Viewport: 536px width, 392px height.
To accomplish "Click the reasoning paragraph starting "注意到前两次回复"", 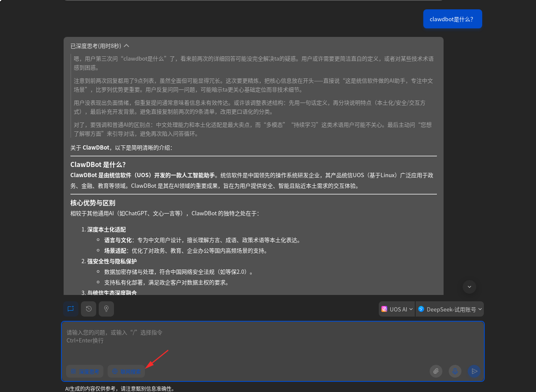I will (253, 85).
